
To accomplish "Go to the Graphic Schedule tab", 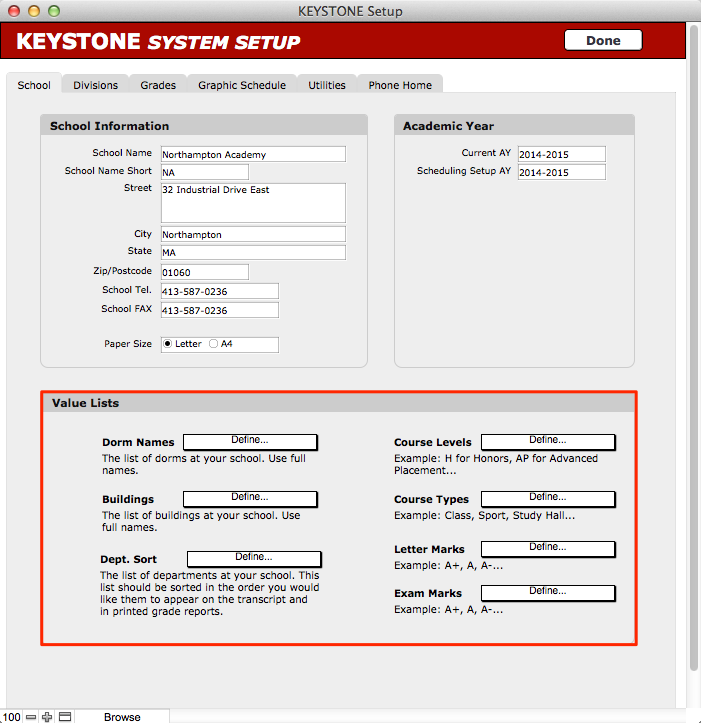I will point(241,85).
